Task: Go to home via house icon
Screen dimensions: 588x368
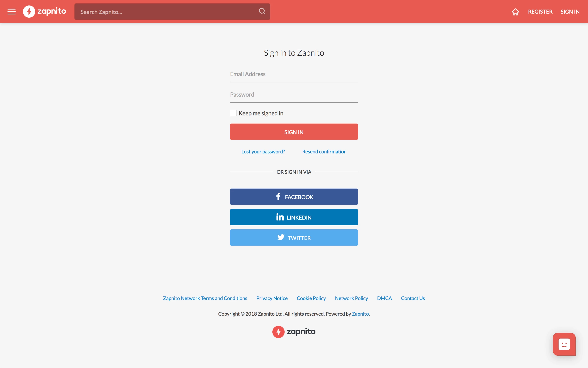Action: pyautogui.click(x=515, y=12)
